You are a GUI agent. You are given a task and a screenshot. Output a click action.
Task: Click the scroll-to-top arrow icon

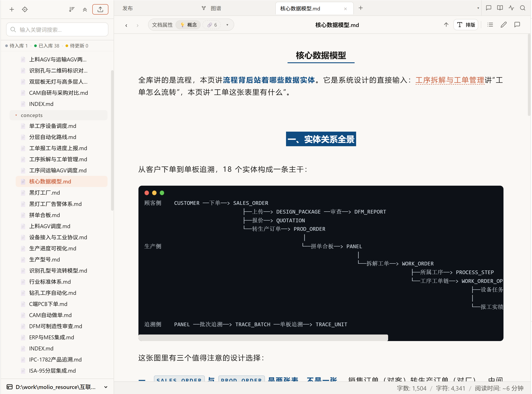click(446, 25)
